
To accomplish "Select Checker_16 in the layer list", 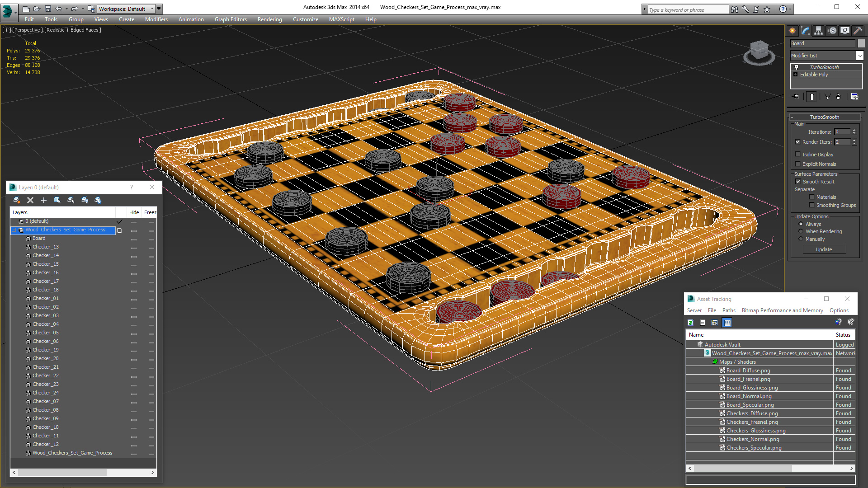I will point(45,272).
